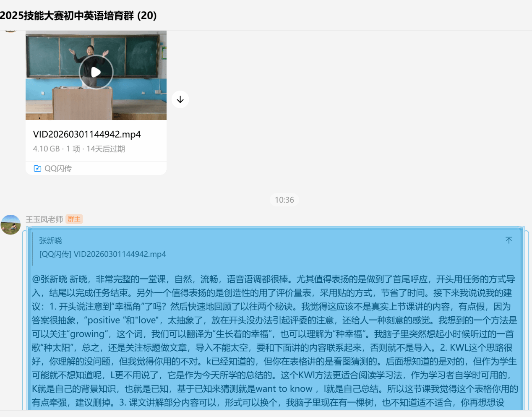532x417 pixels.
Task: Click the 10:36 timestamp divider
Action: coord(284,200)
